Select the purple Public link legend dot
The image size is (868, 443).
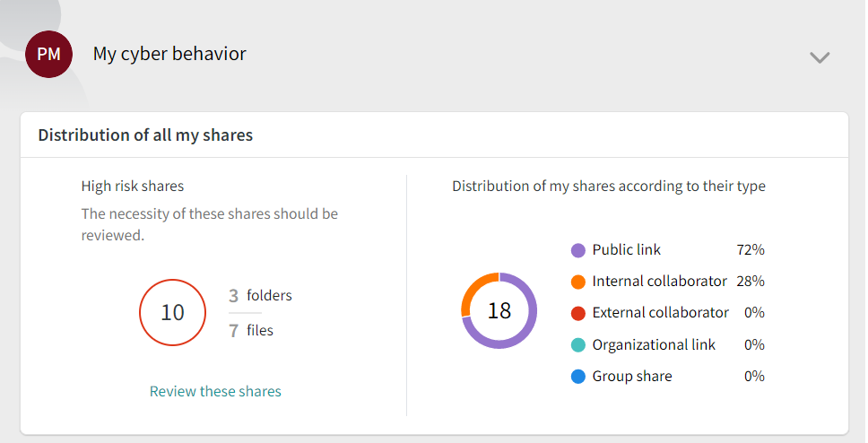pos(578,250)
